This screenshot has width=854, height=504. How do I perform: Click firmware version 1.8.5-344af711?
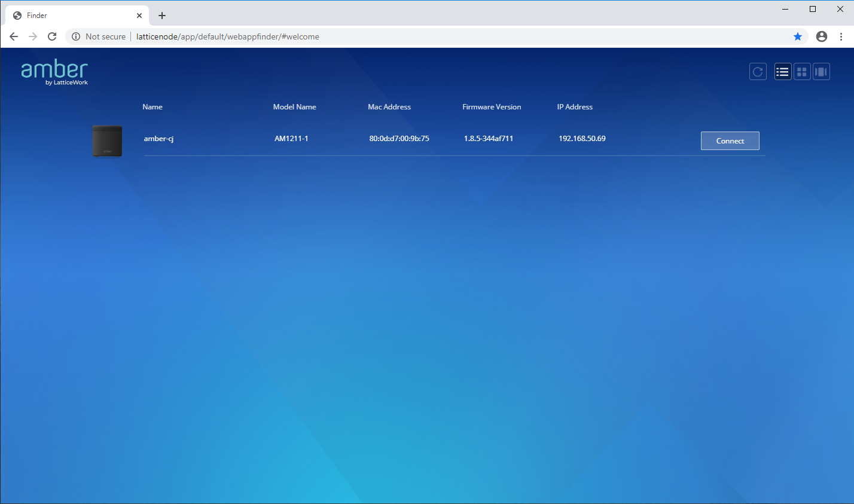pyautogui.click(x=489, y=139)
